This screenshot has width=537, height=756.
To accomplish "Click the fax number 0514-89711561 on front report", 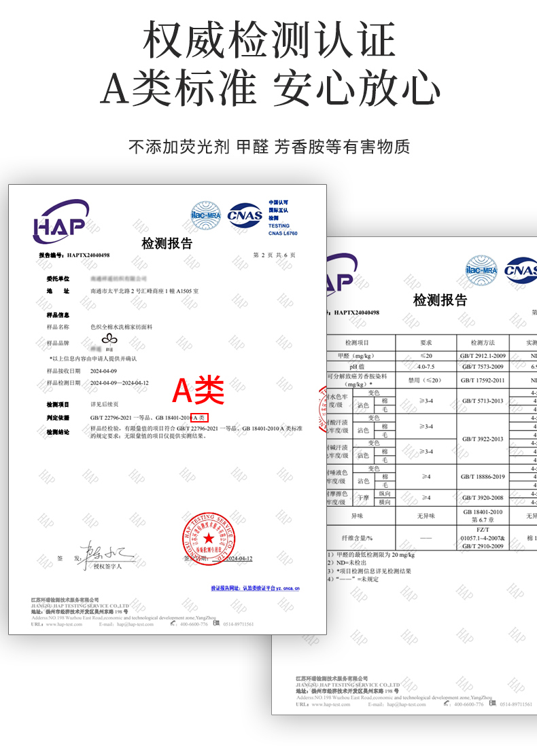I will pos(239,624).
